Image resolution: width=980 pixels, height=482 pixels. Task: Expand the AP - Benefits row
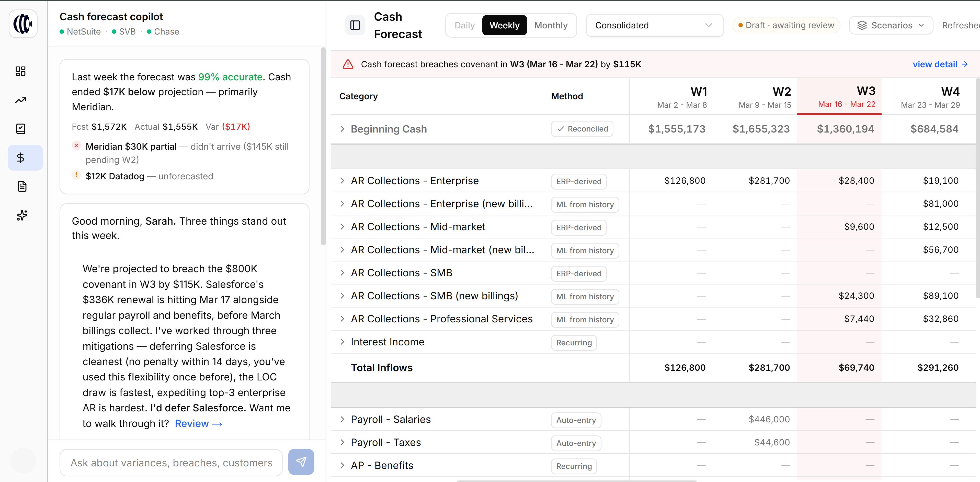pyautogui.click(x=342, y=466)
